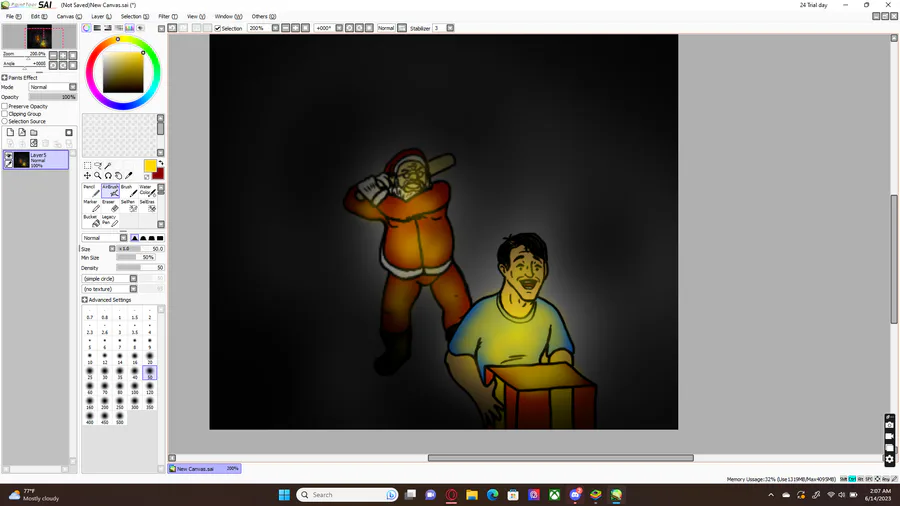
Task: Select the flat brush edge shape
Action: coord(160,238)
